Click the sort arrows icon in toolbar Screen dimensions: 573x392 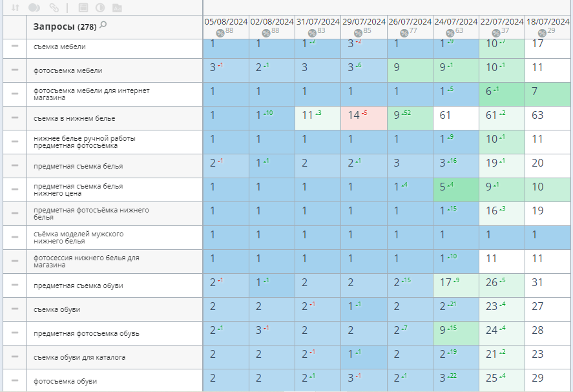[16, 8]
